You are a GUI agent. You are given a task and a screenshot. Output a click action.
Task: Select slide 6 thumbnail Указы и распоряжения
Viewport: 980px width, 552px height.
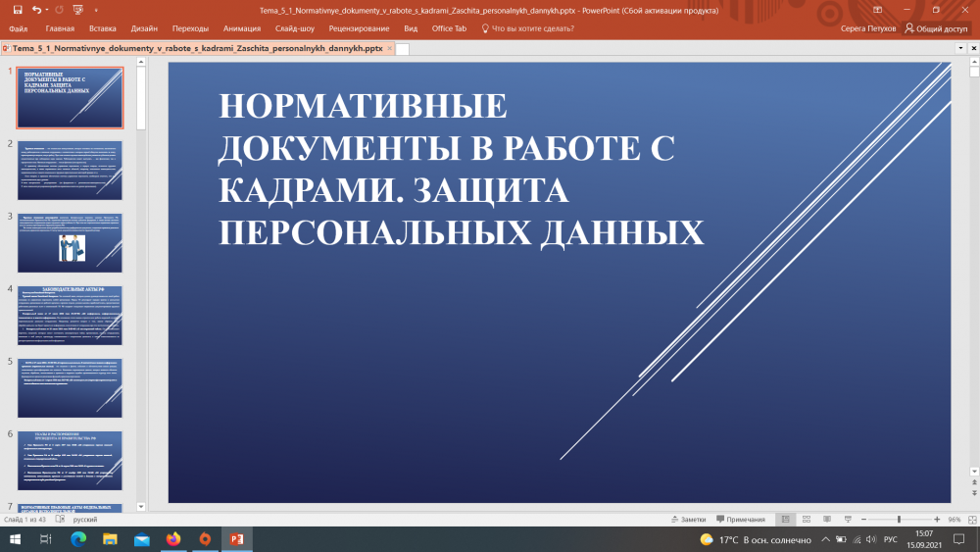70,461
